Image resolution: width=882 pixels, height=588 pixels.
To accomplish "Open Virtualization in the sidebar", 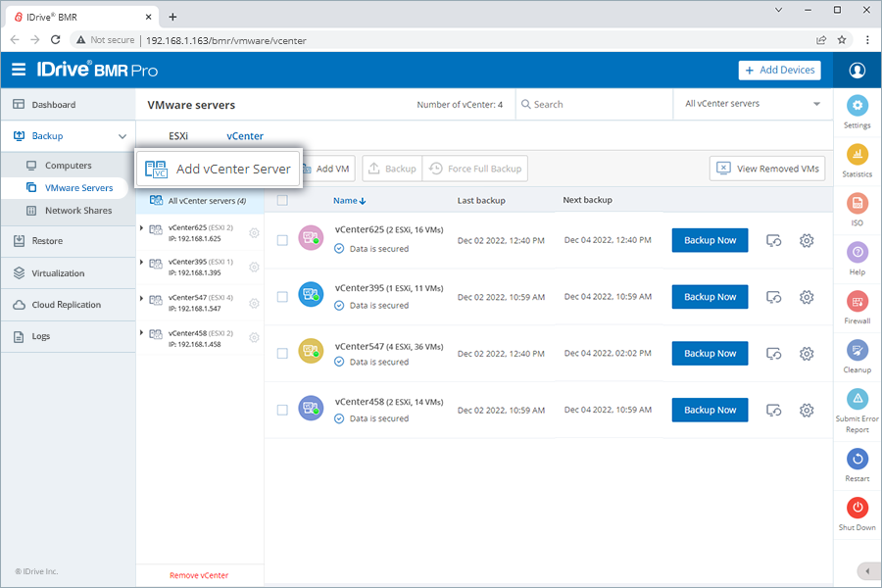I will coord(68,272).
